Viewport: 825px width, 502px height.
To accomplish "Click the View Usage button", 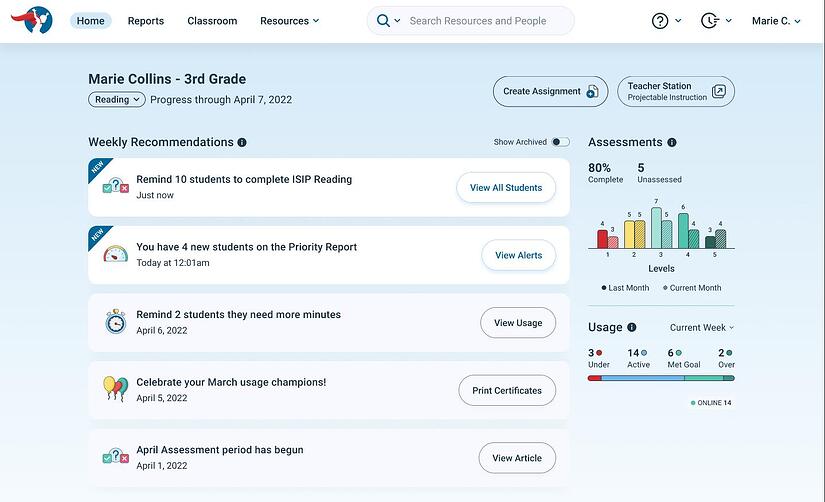I will 518,323.
